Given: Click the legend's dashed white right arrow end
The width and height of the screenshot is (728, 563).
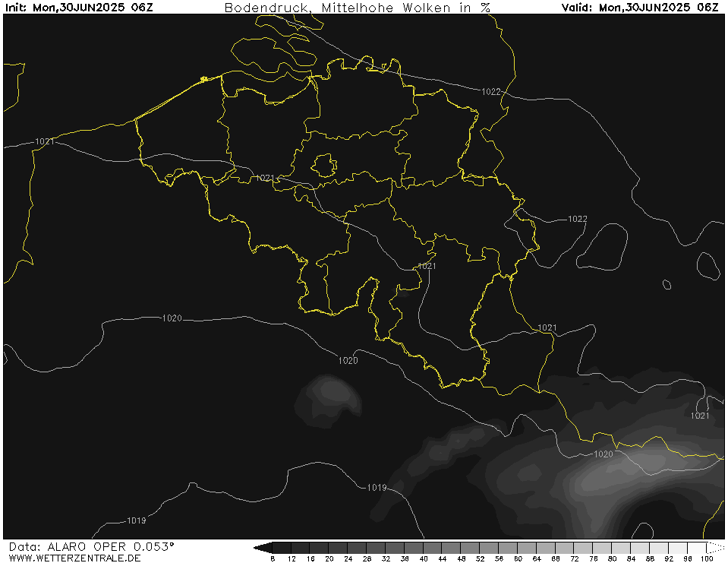Looking at the screenshot, I should pyautogui.click(x=715, y=548).
